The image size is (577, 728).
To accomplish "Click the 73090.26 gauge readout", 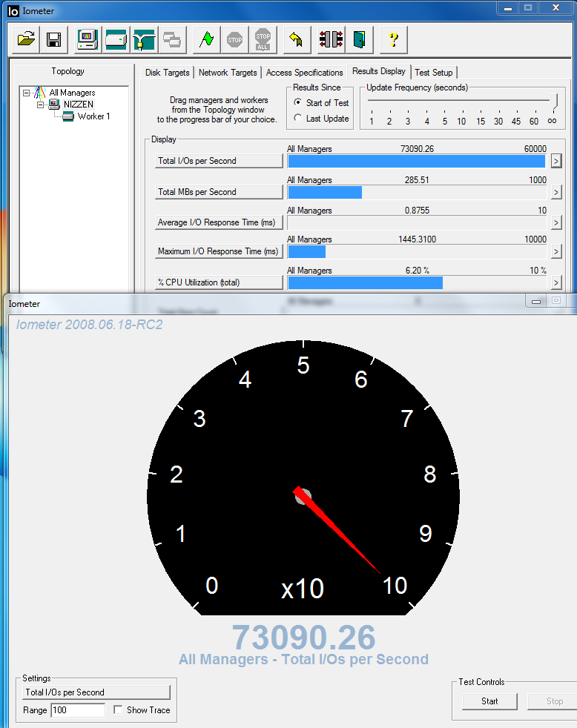I will (x=303, y=638).
